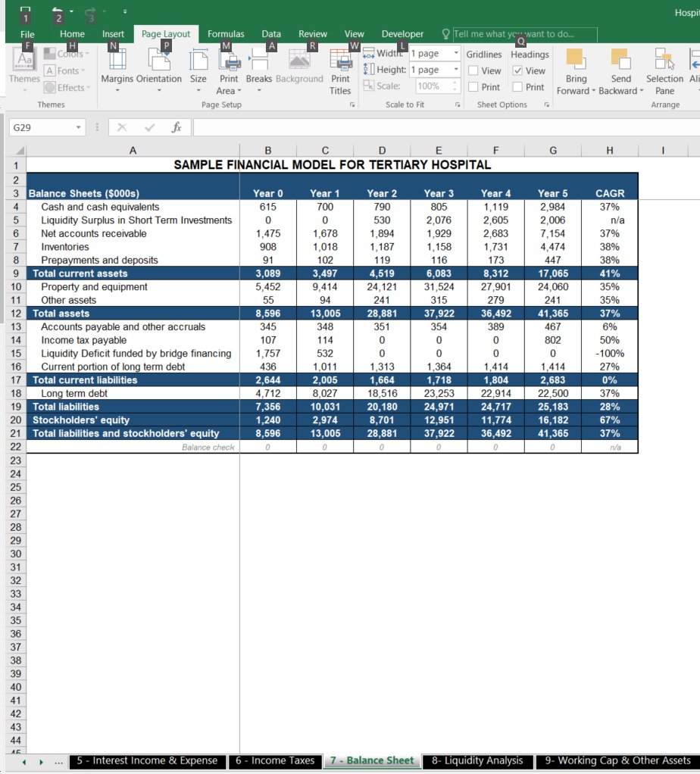Image resolution: width=700 pixels, height=774 pixels.
Task: Switch to the Review tab
Action: click(x=312, y=33)
